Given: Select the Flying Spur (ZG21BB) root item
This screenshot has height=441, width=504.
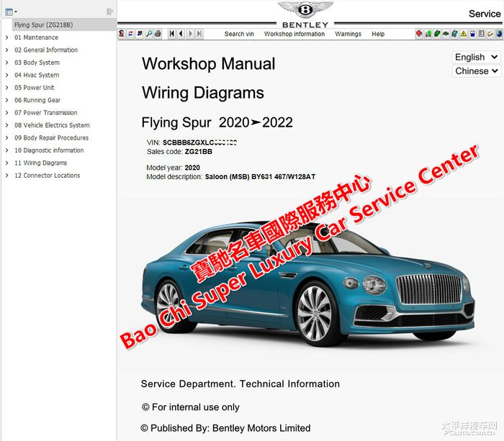Looking at the screenshot, I should pos(64,24).
